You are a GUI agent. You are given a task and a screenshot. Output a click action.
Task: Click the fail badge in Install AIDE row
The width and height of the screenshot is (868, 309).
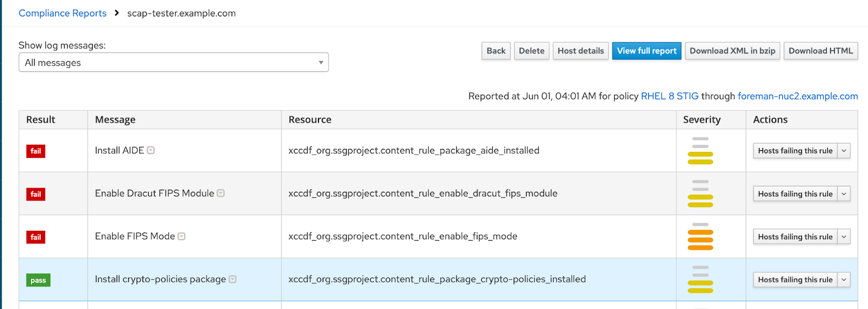click(36, 151)
